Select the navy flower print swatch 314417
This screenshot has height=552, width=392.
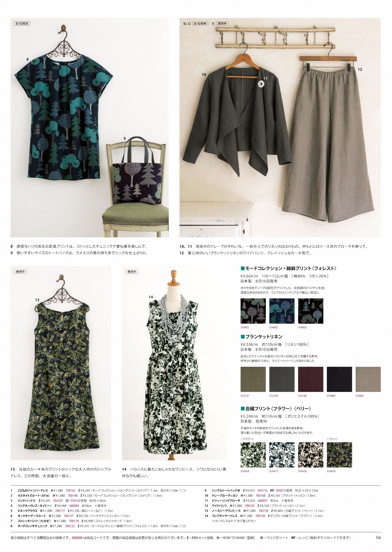tap(282, 455)
